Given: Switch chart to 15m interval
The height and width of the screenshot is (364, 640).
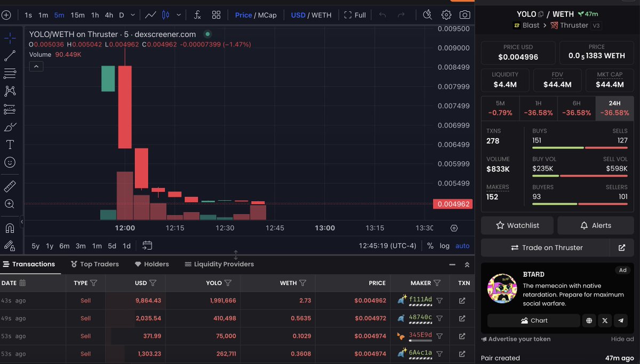Looking at the screenshot, I should click(77, 15).
